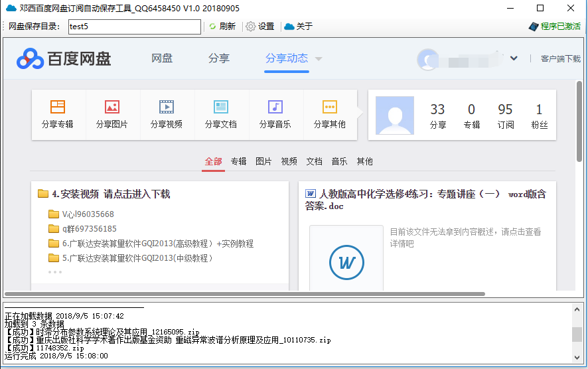Maximize the application window
Viewport: 588px width, 369px height.
(540, 8)
